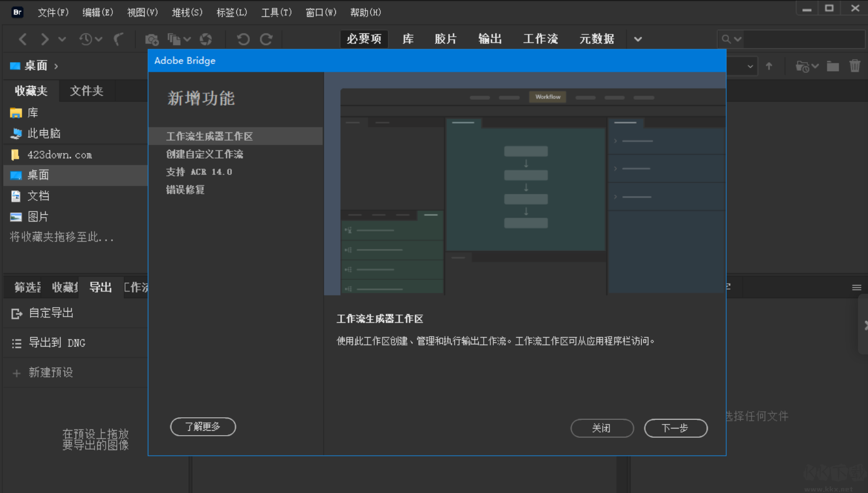Create a new folder with the folder icon
The width and height of the screenshot is (868, 493).
click(x=832, y=66)
